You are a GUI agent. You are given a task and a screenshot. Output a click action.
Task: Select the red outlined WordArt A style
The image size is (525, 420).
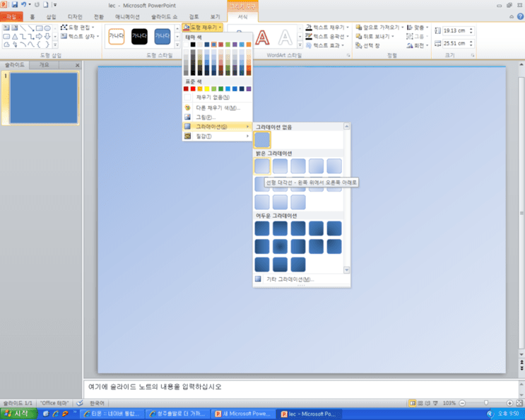pyautogui.click(x=262, y=37)
